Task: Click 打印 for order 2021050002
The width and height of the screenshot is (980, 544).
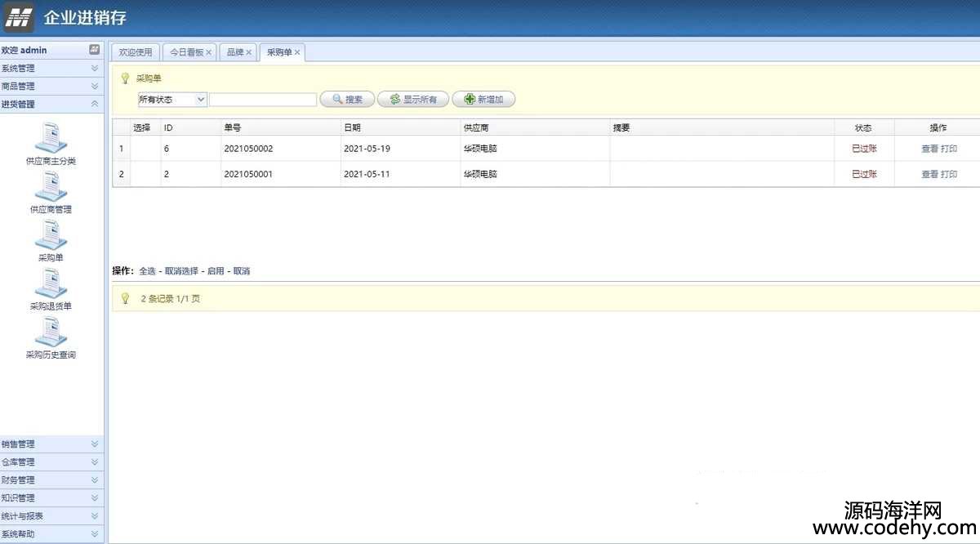Action: pos(949,149)
